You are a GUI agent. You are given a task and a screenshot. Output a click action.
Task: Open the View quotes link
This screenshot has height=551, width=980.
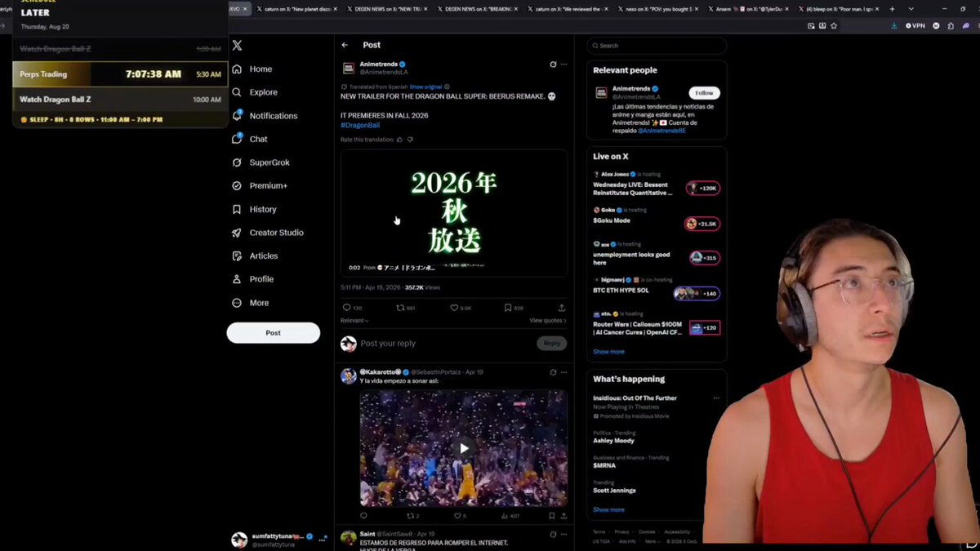[547, 321]
